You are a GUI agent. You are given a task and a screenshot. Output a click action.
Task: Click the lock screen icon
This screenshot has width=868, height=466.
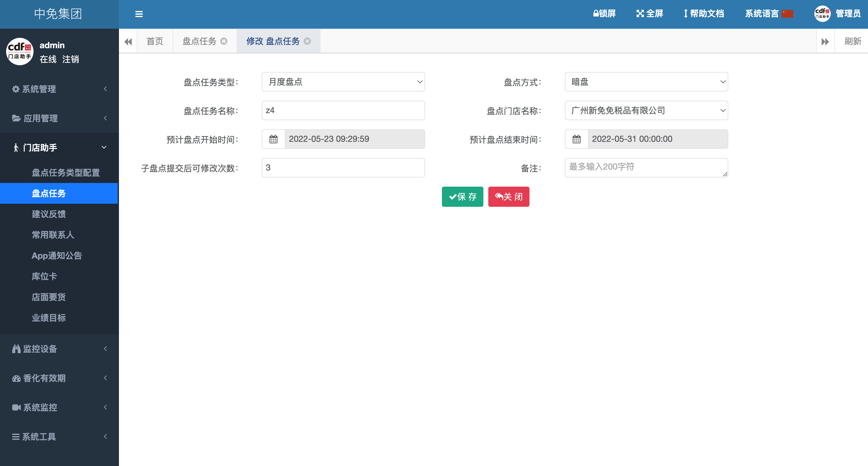(x=596, y=14)
